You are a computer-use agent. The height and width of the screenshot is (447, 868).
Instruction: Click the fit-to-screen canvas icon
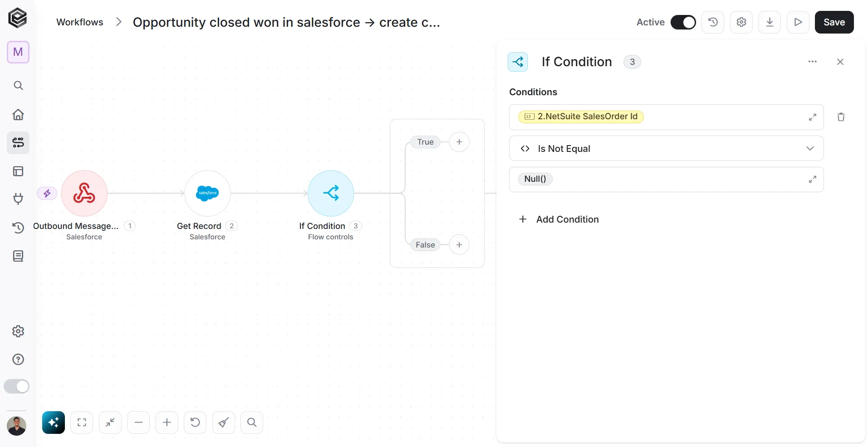[82, 423]
